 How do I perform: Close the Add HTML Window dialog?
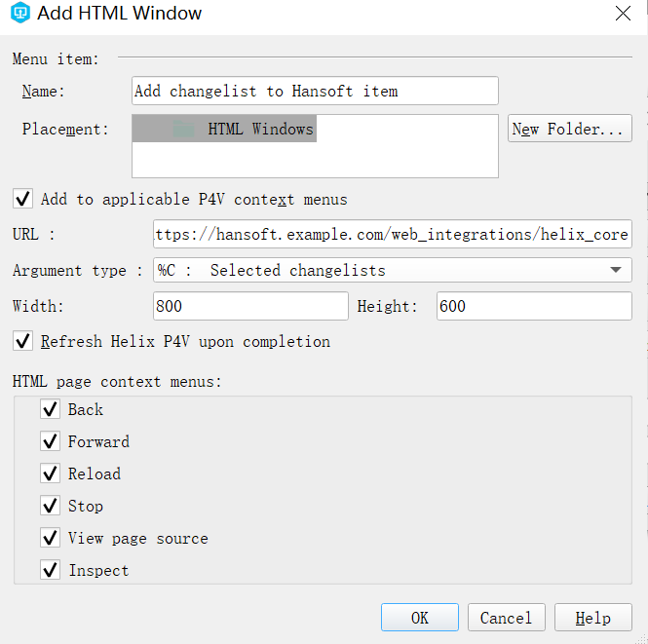pos(623,14)
